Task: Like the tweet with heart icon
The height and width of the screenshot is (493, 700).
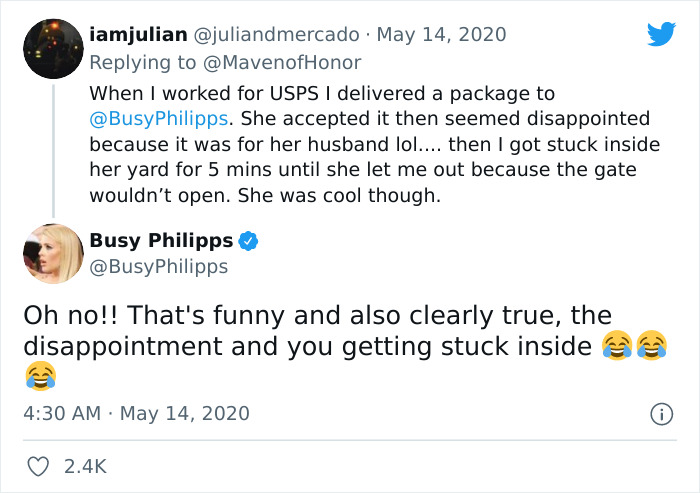Action: point(40,466)
